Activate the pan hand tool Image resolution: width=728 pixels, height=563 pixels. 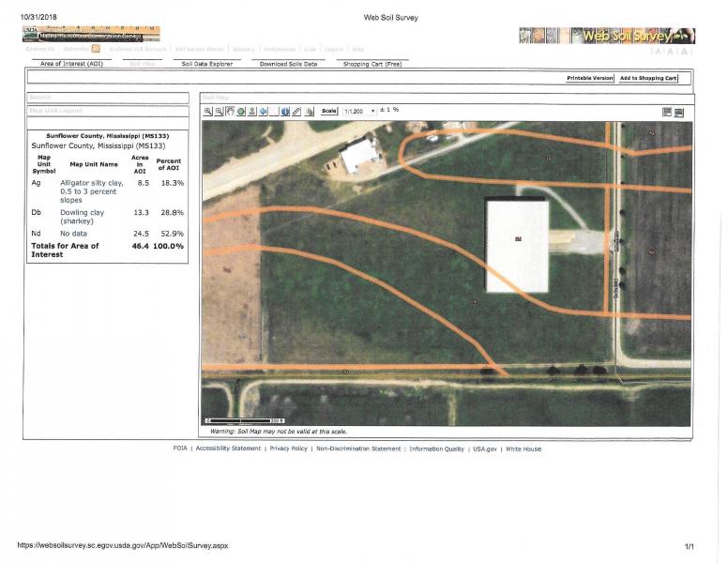[230, 111]
